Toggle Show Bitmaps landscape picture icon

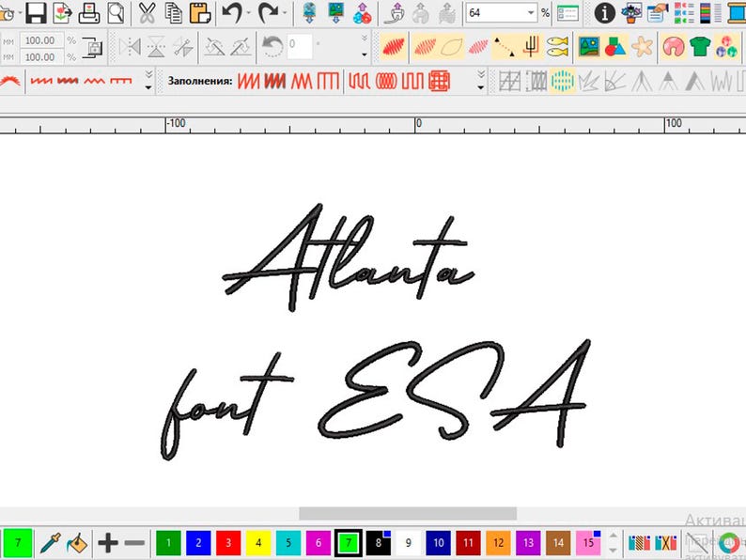coord(589,47)
